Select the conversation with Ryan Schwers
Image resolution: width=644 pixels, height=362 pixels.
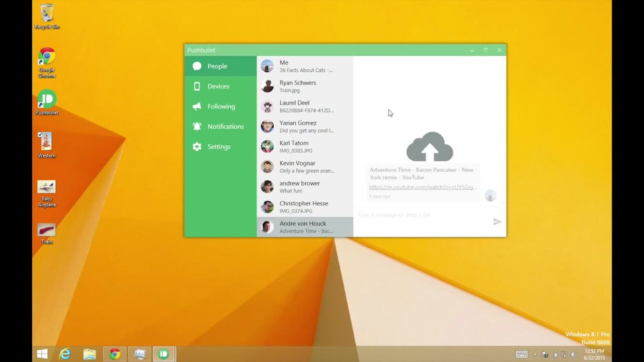(305, 86)
